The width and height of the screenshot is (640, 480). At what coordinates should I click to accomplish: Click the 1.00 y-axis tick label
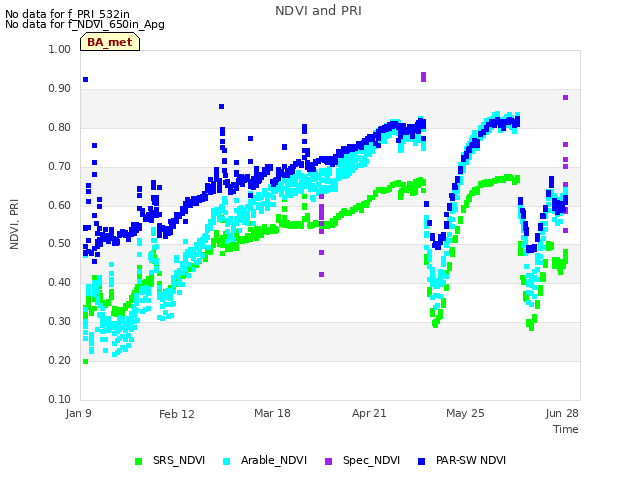pyautogui.click(x=60, y=49)
